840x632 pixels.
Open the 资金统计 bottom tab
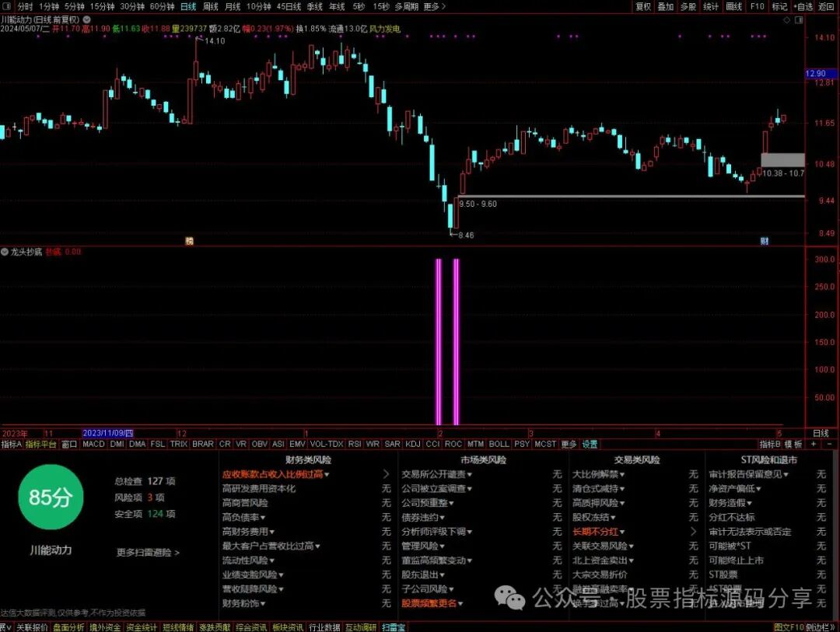(142, 627)
